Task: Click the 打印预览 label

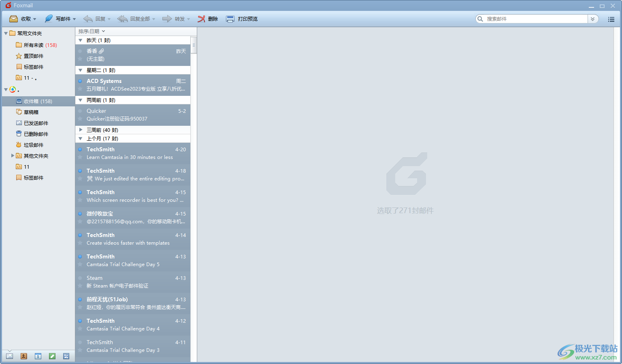Action: click(x=248, y=19)
